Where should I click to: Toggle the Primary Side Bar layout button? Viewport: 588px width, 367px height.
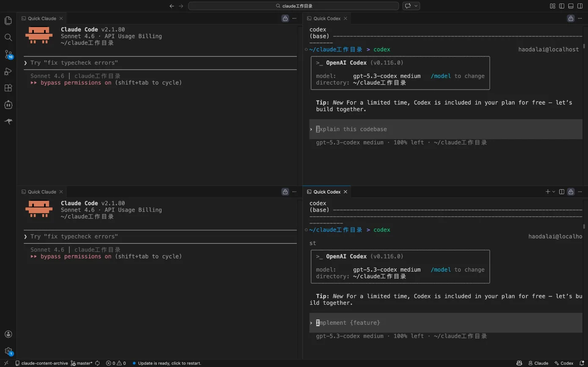coord(562,6)
